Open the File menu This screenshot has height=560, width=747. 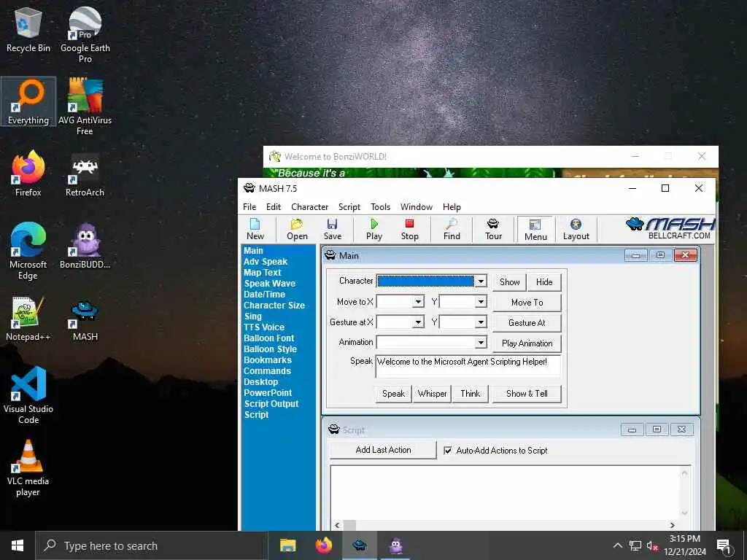[249, 206]
